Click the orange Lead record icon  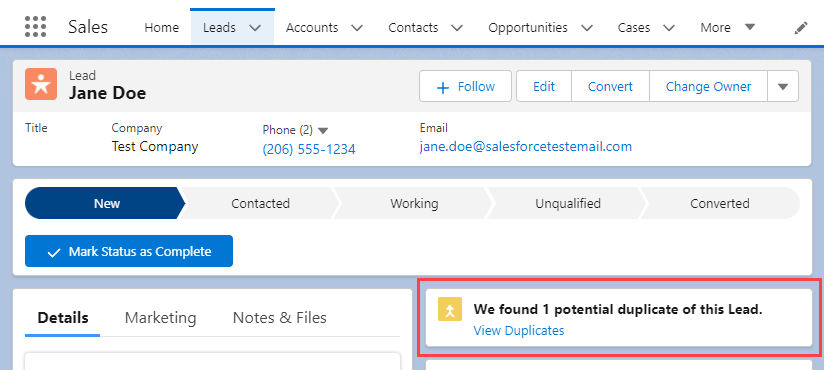point(40,84)
